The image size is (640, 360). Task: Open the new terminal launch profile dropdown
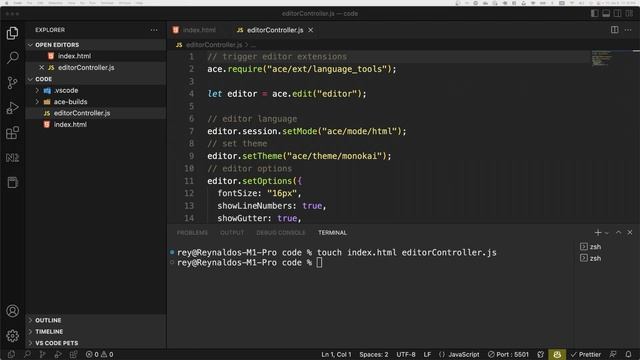point(607,233)
